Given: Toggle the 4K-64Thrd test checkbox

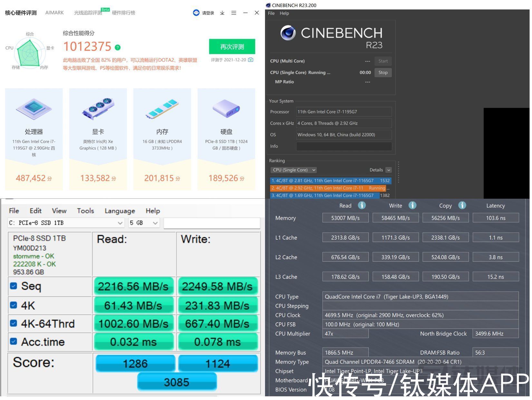Looking at the screenshot, I should pyautogui.click(x=14, y=323).
